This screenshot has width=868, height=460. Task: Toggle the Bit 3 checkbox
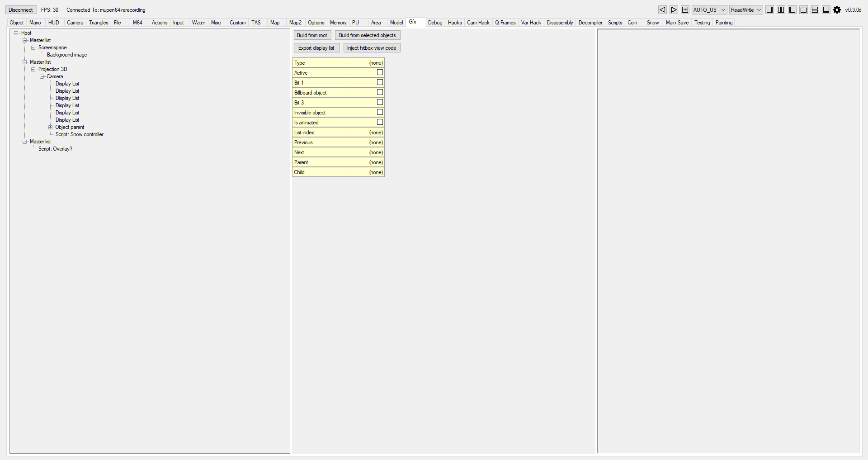click(380, 102)
